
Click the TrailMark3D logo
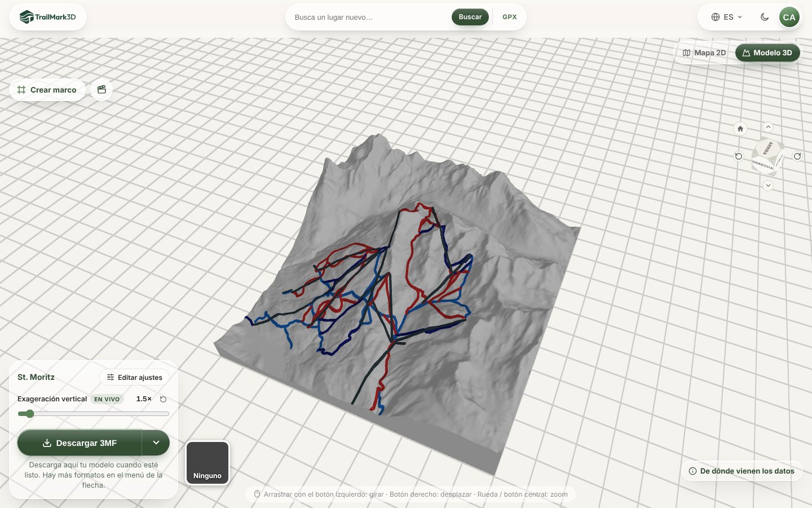click(48, 17)
